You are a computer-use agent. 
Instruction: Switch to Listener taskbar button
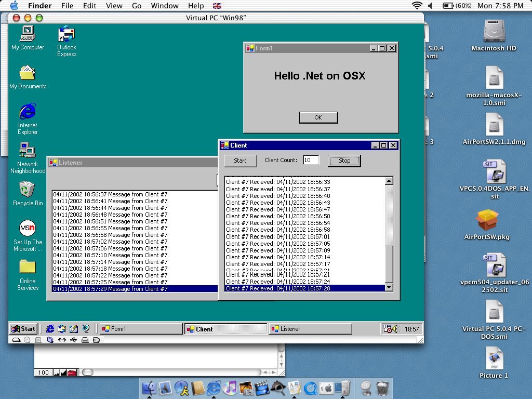pos(311,329)
